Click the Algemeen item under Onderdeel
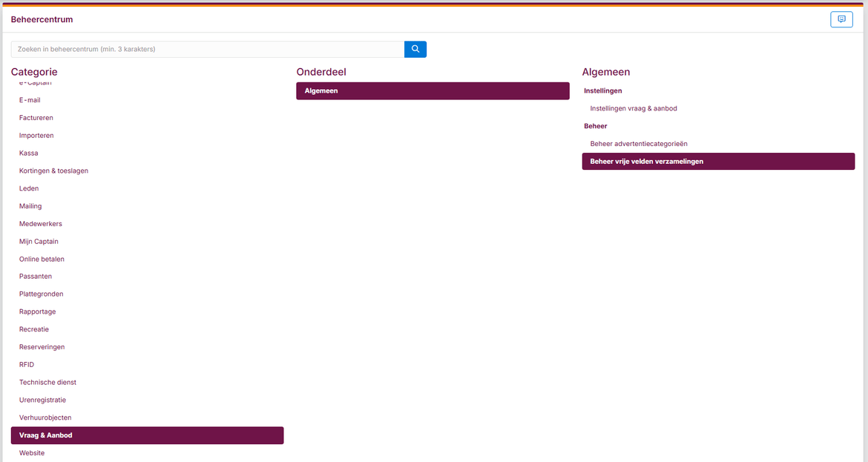868x462 pixels. click(x=433, y=90)
